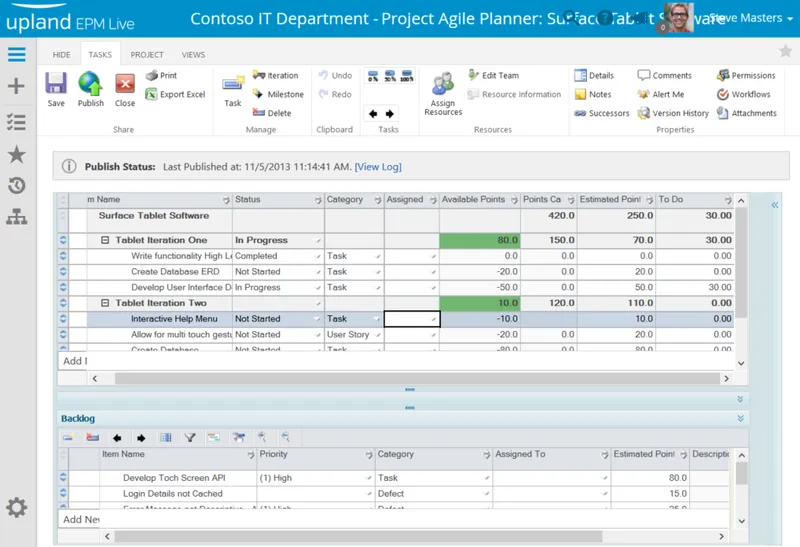Open Notes for the task
Screen dimensions: 800x547
point(592,94)
